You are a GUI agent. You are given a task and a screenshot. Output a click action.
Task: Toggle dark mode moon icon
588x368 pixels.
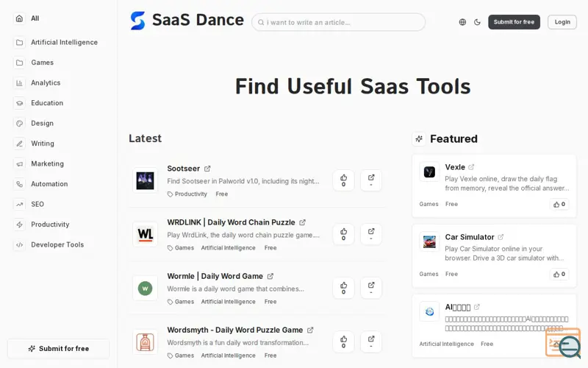tap(477, 22)
